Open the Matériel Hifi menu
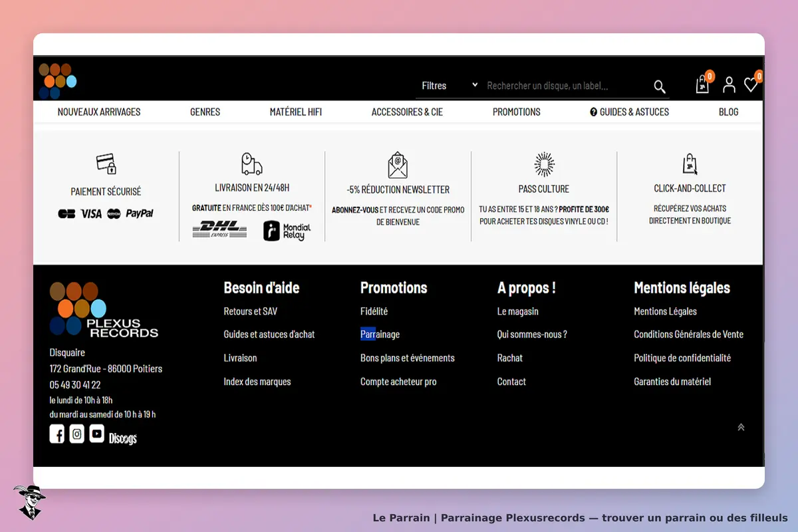The width and height of the screenshot is (798, 532). (296, 112)
